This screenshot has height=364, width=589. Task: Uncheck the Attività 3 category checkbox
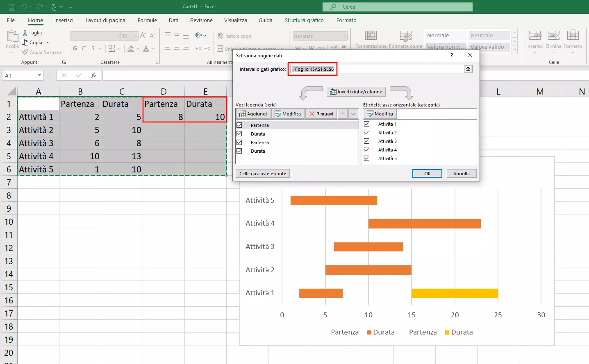pyautogui.click(x=367, y=141)
